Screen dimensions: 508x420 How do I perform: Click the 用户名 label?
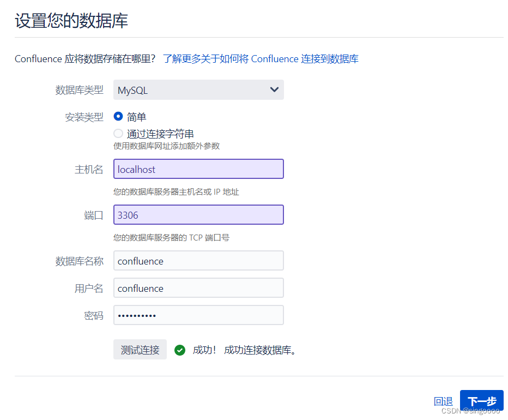89,289
